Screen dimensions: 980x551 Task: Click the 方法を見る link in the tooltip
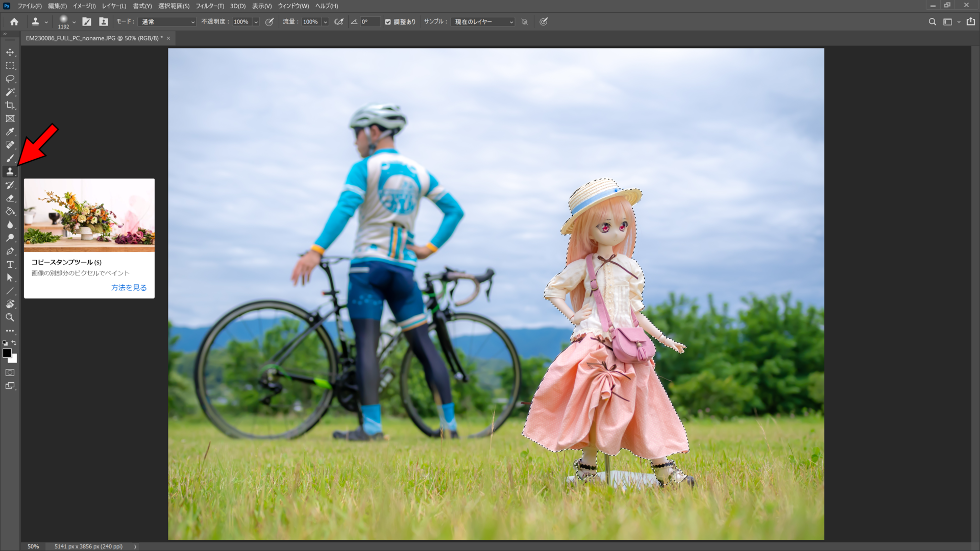point(129,287)
